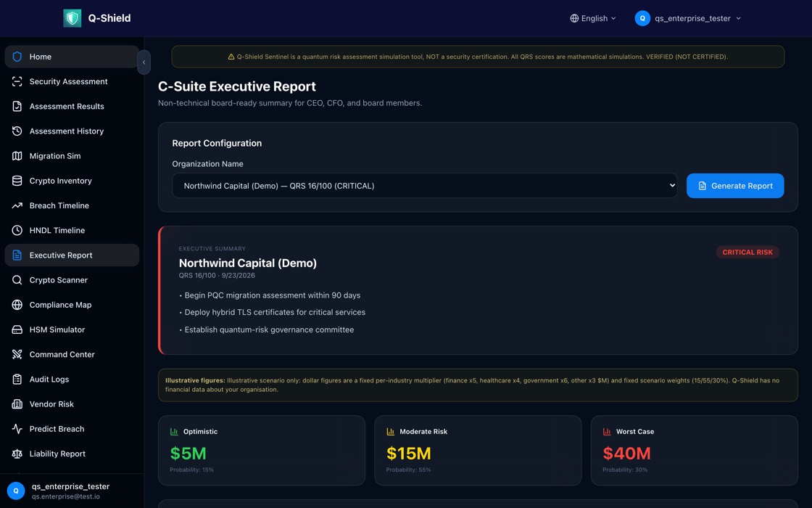The image size is (812, 508).
Task: Open Crypto Scanner page
Action: [72, 280]
